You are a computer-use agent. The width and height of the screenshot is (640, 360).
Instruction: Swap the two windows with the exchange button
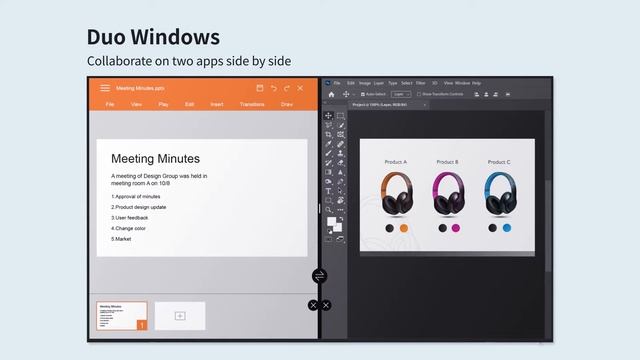coord(320,276)
